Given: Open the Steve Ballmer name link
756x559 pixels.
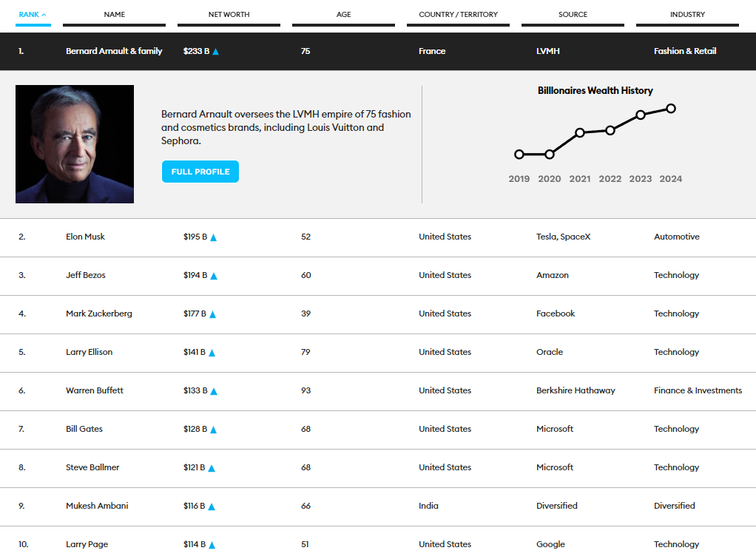Looking at the screenshot, I should (x=92, y=467).
